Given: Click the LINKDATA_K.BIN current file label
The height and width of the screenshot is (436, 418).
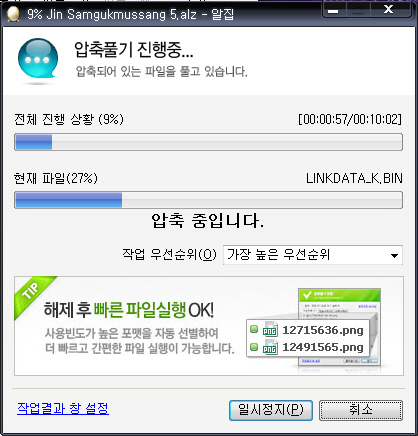Looking at the screenshot, I should pyautogui.click(x=354, y=178).
